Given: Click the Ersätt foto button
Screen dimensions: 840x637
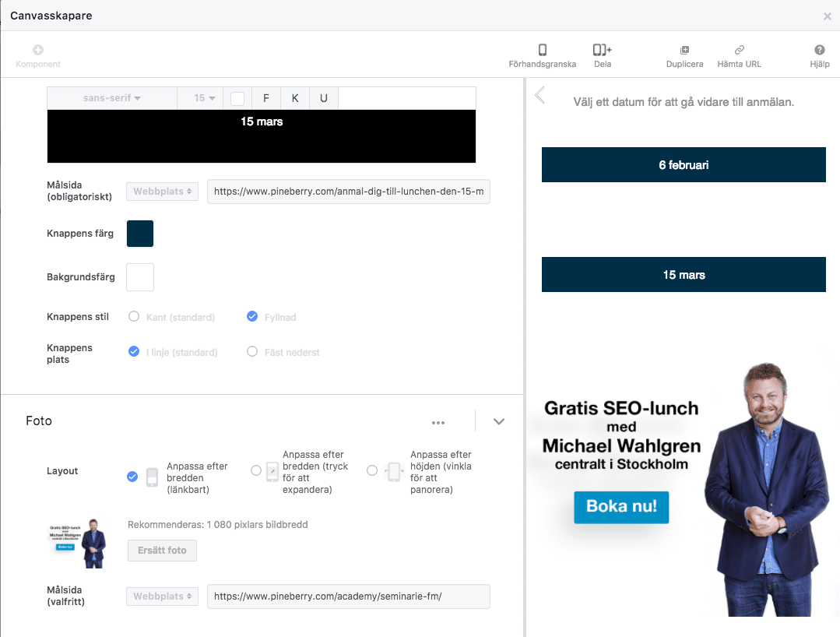Looking at the screenshot, I should tap(163, 551).
